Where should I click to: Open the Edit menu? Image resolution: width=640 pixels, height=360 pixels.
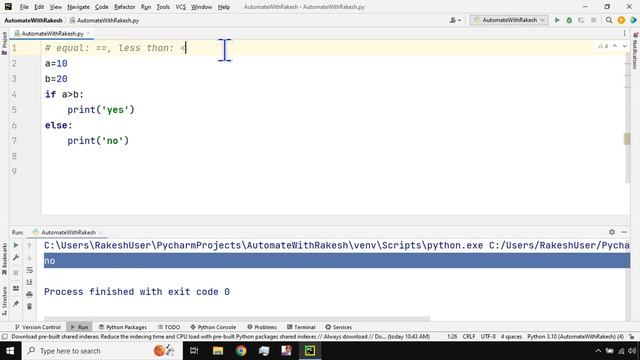[39, 7]
